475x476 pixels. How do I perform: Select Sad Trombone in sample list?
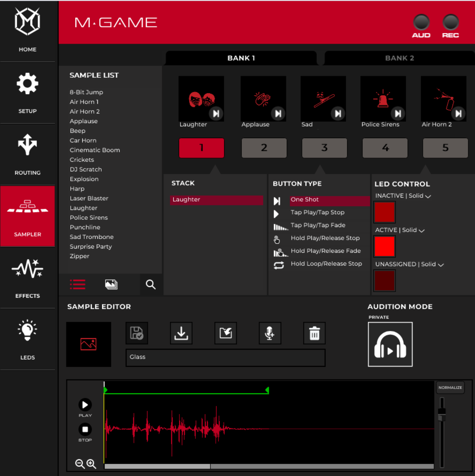coord(91,237)
